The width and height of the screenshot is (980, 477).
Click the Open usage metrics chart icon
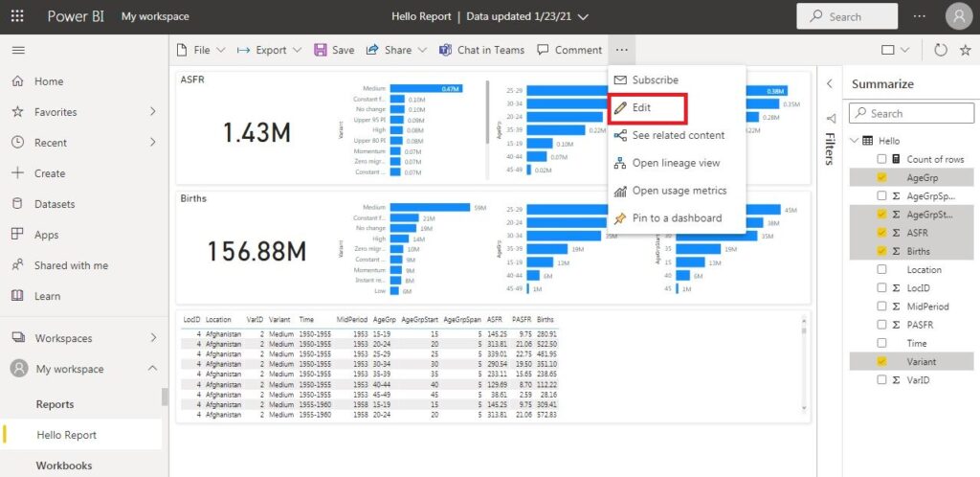coord(620,191)
